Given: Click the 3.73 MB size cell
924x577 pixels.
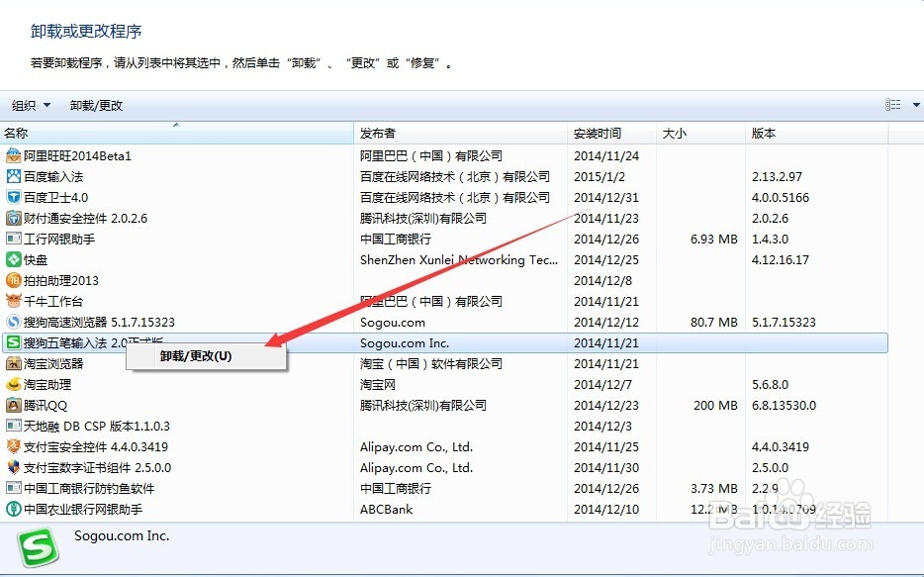Looking at the screenshot, I should click(713, 488).
